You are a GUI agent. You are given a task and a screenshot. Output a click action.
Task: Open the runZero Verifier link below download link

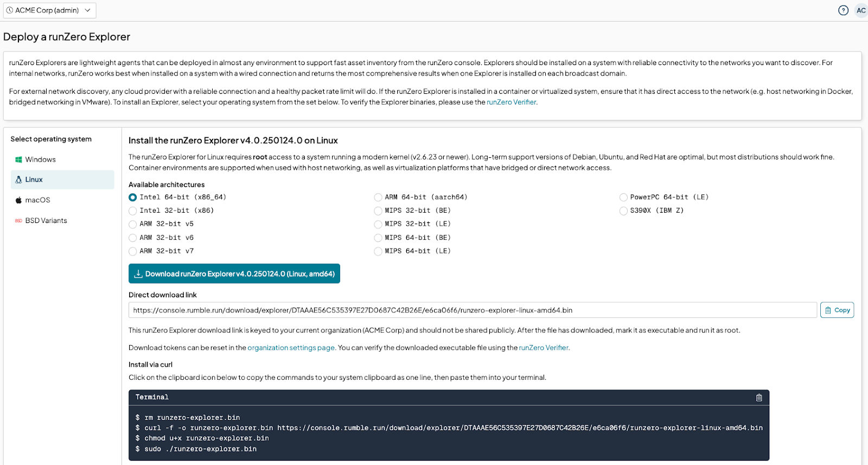click(544, 348)
